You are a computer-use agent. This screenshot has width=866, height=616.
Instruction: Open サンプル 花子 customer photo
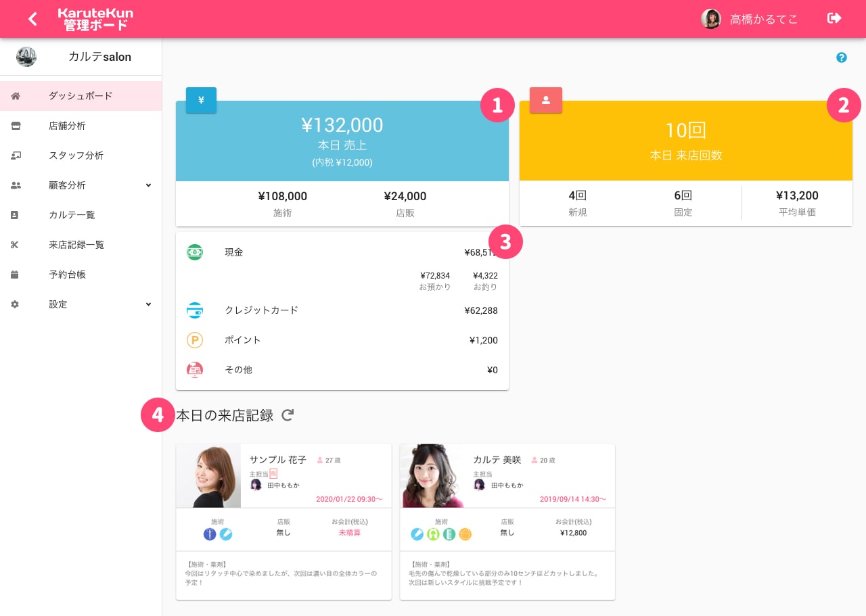[x=208, y=475]
